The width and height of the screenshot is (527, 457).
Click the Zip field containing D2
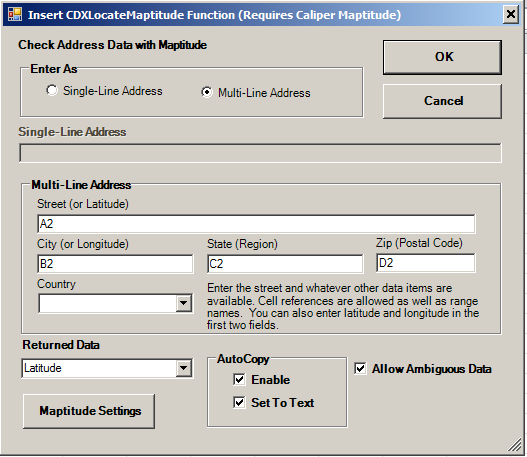pyautogui.click(x=426, y=263)
